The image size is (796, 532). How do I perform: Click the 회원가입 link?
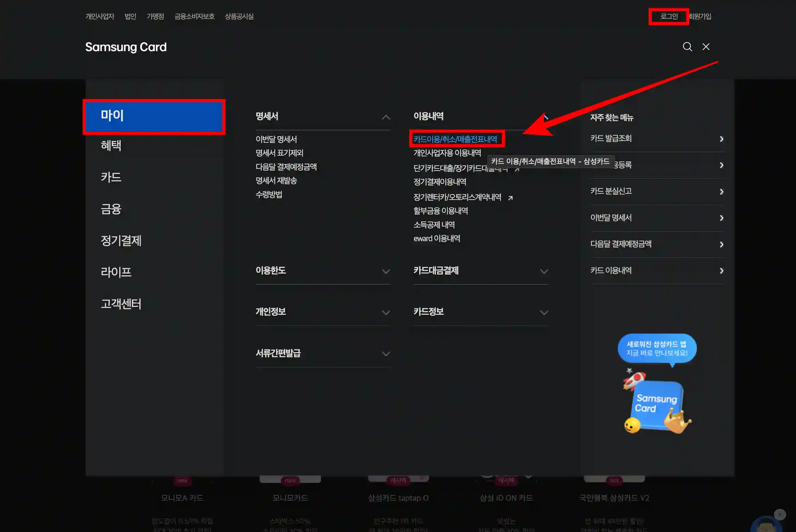point(700,16)
